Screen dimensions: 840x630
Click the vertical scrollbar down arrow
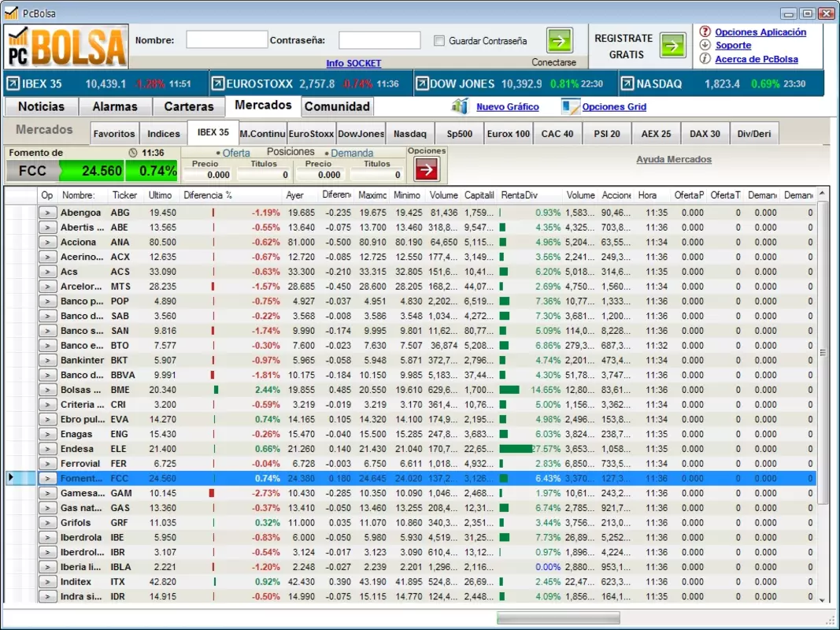pos(823,600)
